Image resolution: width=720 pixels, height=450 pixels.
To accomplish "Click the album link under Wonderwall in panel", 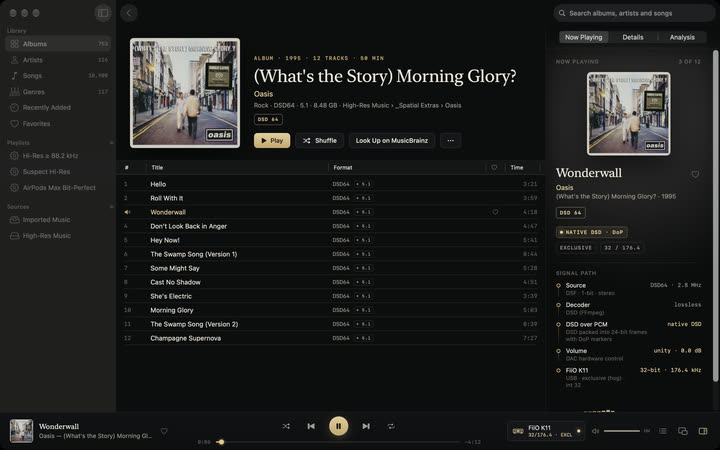I will (616, 197).
